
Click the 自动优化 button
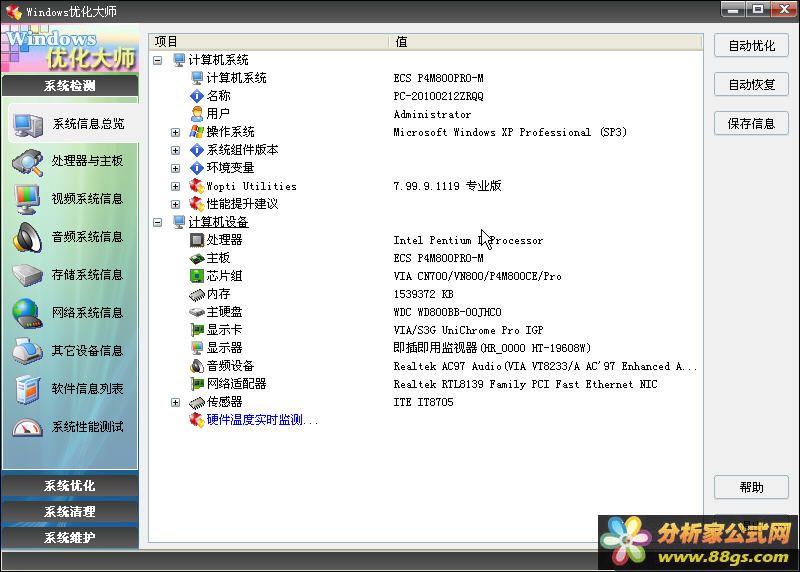[x=752, y=45]
